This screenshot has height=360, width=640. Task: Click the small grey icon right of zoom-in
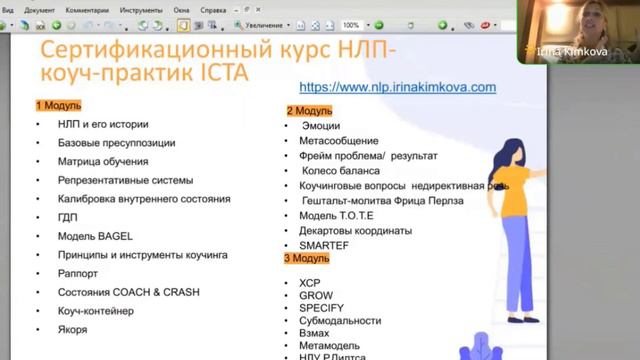(411, 25)
